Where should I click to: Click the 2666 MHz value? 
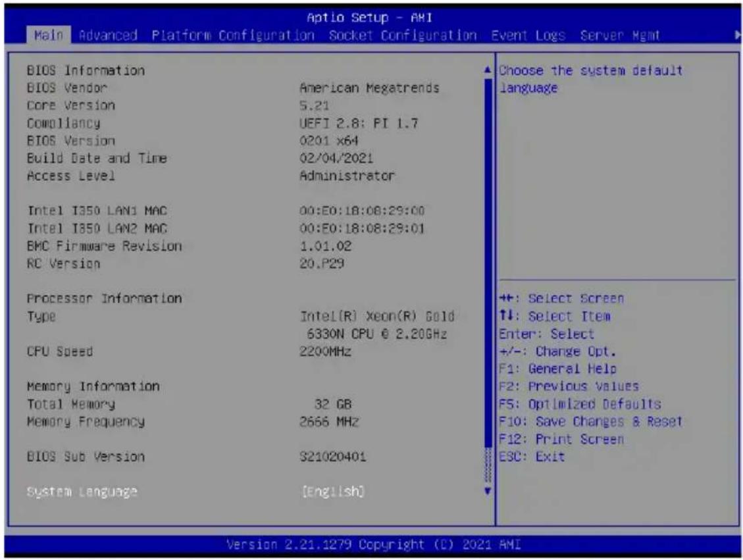[329, 422]
